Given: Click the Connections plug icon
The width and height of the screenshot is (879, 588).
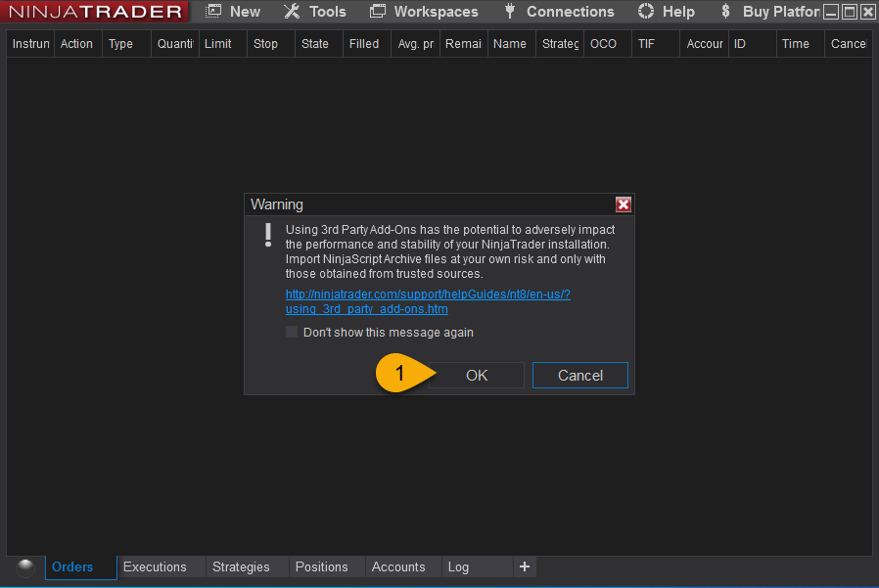Looking at the screenshot, I should tap(510, 11).
